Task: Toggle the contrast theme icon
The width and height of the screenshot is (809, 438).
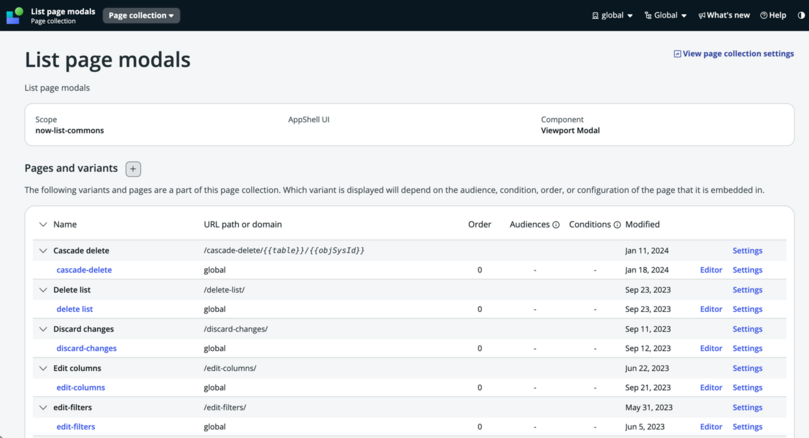Action: click(801, 15)
